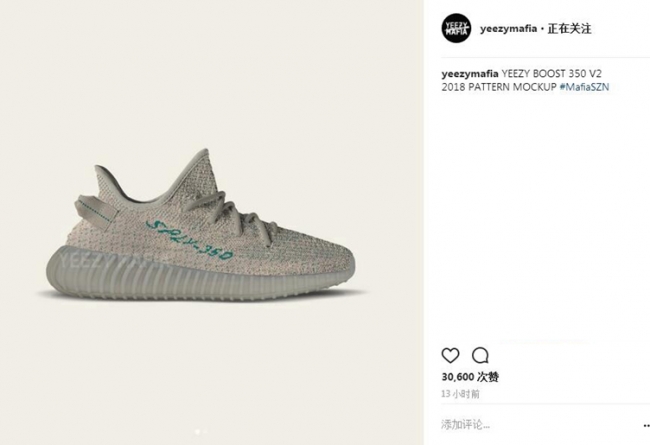Jump to the second carousel indicator dot
Screen dimensions: 650x445
204,432
